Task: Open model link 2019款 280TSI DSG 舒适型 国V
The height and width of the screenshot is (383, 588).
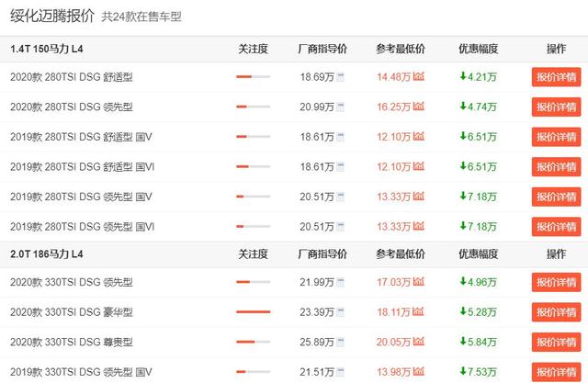Action: tap(81, 137)
